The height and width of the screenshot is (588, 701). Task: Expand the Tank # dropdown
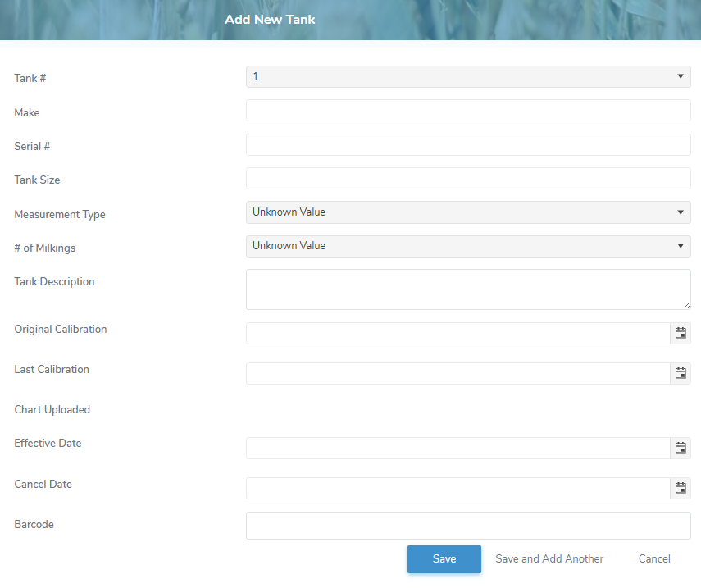click(468, 76)
